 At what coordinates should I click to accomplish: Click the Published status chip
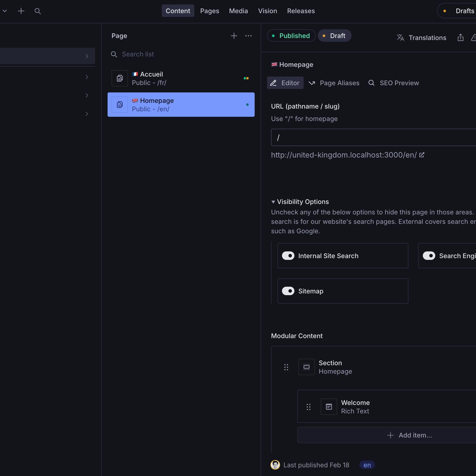pyautogui.click(x=291, y=36)
